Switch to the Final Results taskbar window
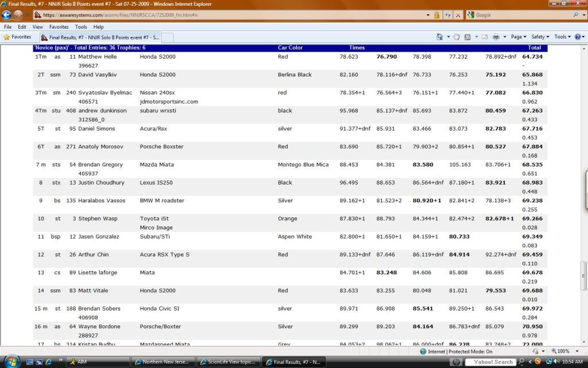This screenshot has width=588, height=368. click(293, 362)
